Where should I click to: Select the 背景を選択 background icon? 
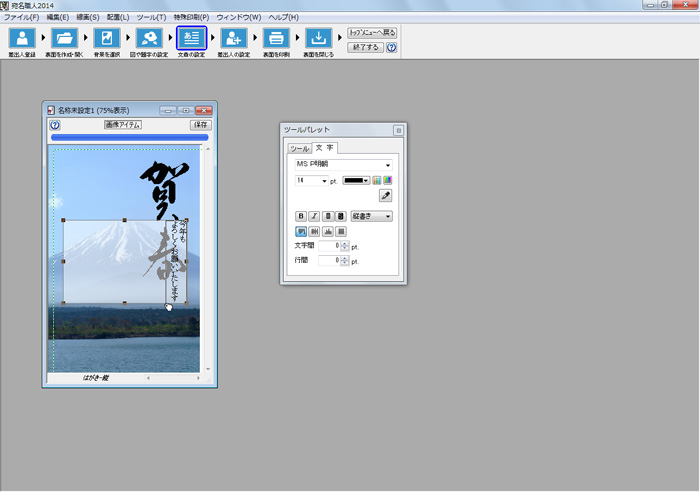107,39
